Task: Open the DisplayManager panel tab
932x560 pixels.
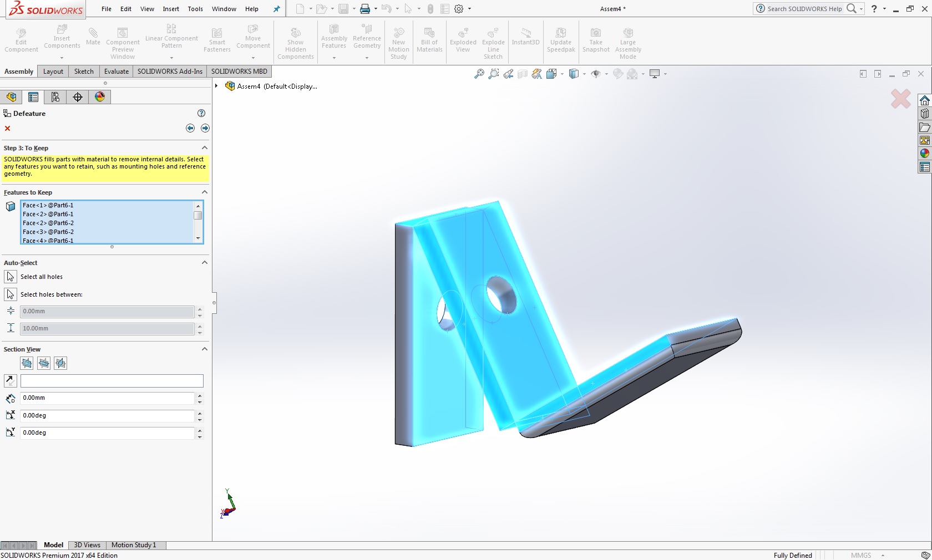Action: (100, 97)
